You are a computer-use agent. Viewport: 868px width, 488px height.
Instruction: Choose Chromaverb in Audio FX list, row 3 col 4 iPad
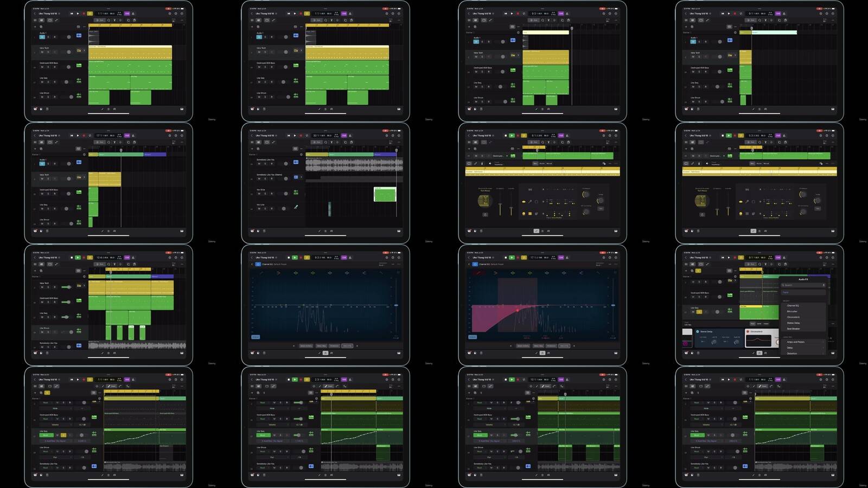[793, 317]
